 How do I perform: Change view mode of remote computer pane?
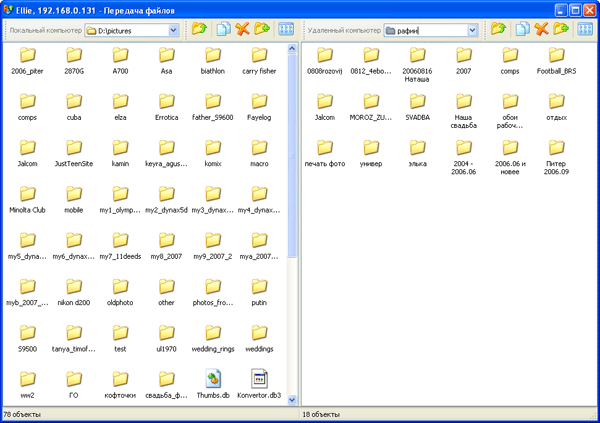click(x=585, y=29)
